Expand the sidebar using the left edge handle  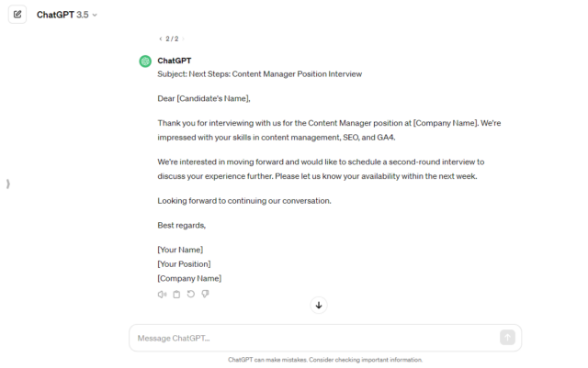[8, 184]
